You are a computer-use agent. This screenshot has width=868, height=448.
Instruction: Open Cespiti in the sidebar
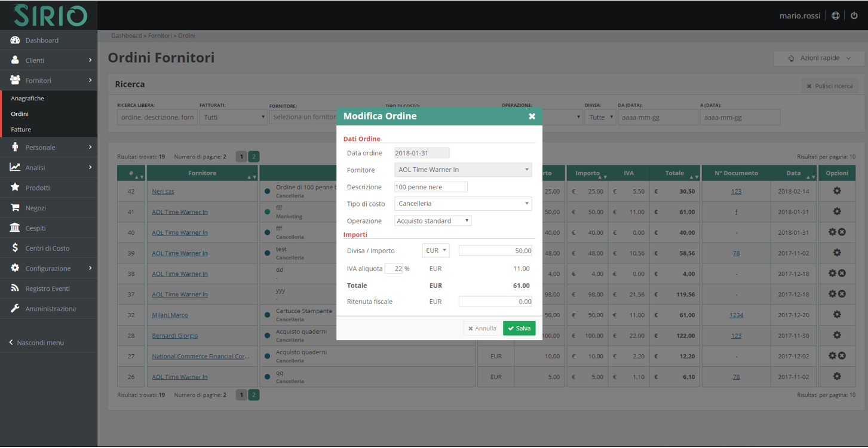[35, 228]
